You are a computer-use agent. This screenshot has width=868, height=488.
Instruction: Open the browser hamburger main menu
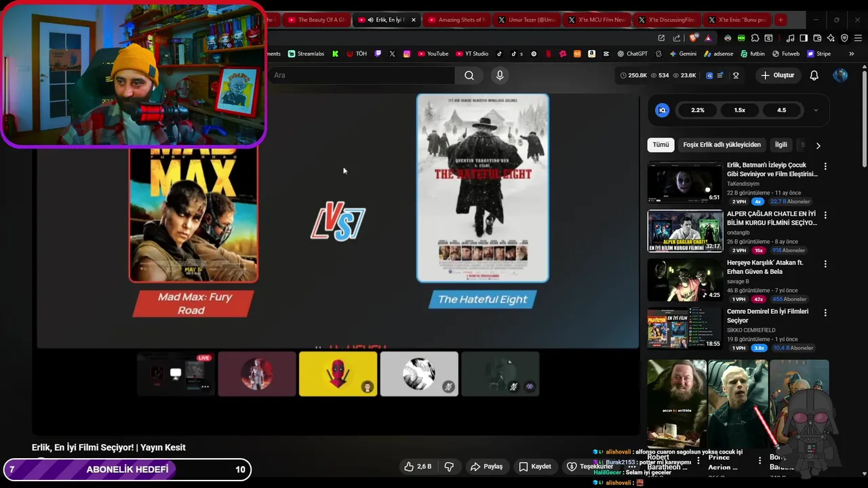click(858, 38)
